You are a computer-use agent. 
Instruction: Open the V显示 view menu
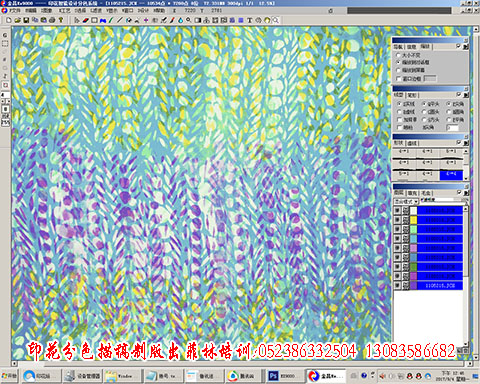[112, 11]
